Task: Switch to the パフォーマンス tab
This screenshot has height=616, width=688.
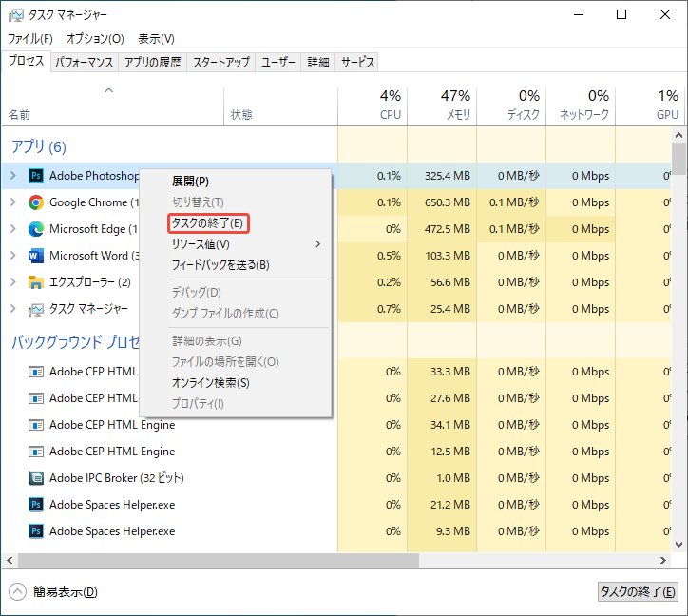Action: click(x=85, y=63)
